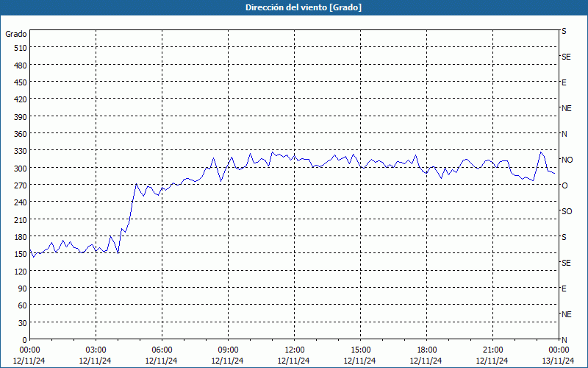
Task: Click the 'O' compass label on right axis
Action: click(564, 185)
